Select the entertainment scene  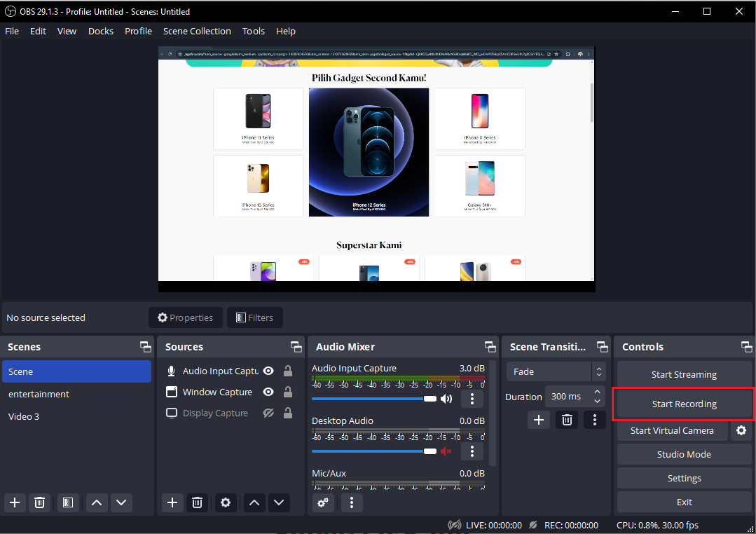click(x=76, y=394)
